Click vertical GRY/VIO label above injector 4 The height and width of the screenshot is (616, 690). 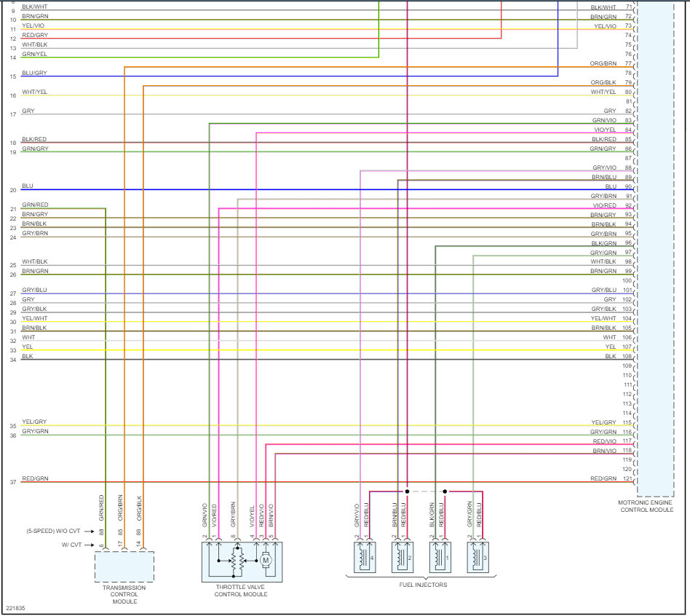tap(357, 516)
